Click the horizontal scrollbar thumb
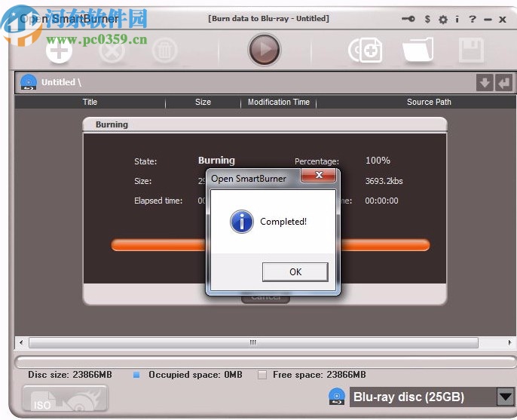This screenshot has height=420, width=517. pos(253,342)
